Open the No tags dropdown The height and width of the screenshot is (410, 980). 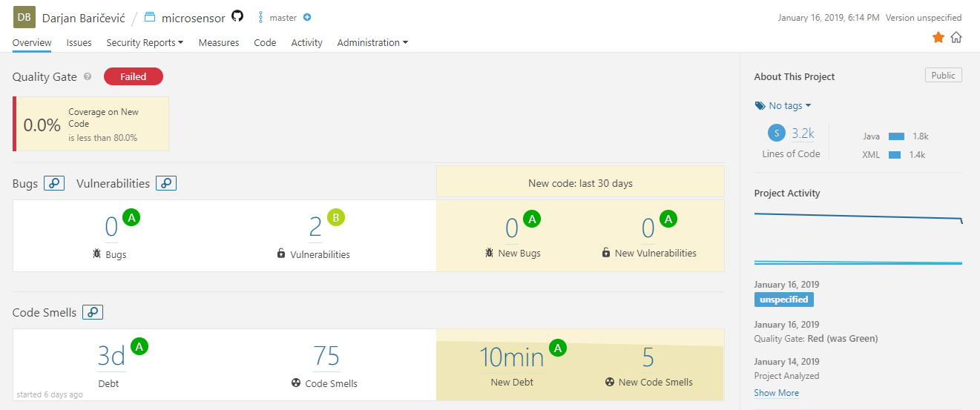(x=783, y=105)
